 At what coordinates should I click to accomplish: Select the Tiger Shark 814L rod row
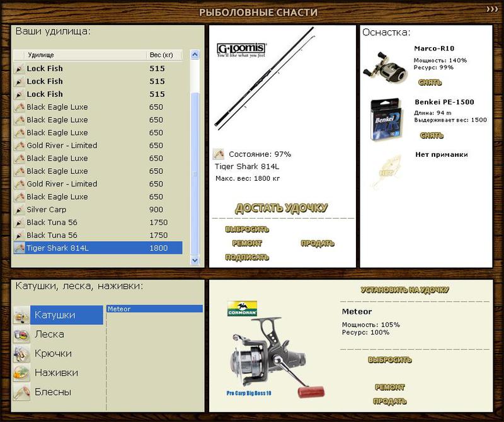click(x=98, y=248)
